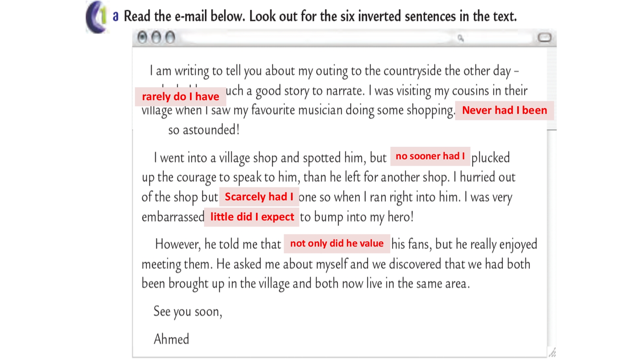
Task: Click the crescent moon logo icon
Action: pyautogui.click(x=95, y=17)
